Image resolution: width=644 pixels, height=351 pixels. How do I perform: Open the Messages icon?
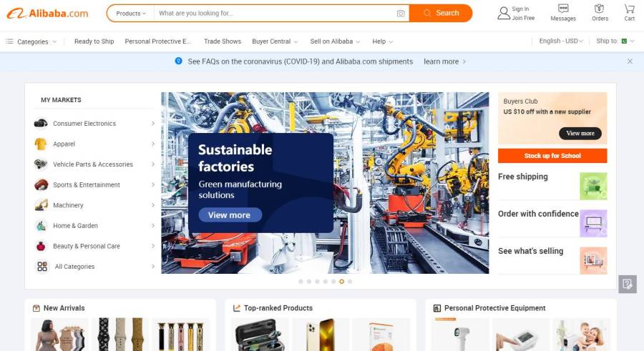(563, 9)
